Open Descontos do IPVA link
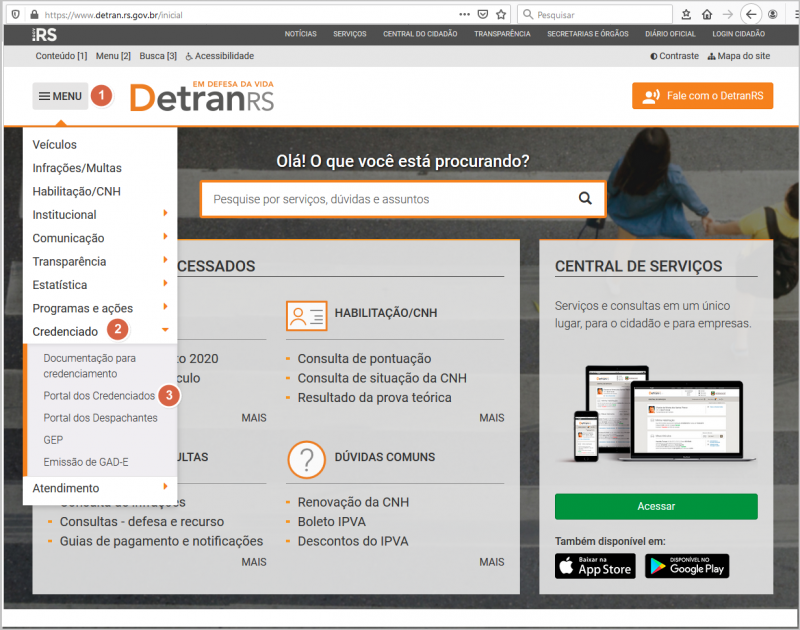The width and height of the screenshot is (800, 630). (353, 541)
